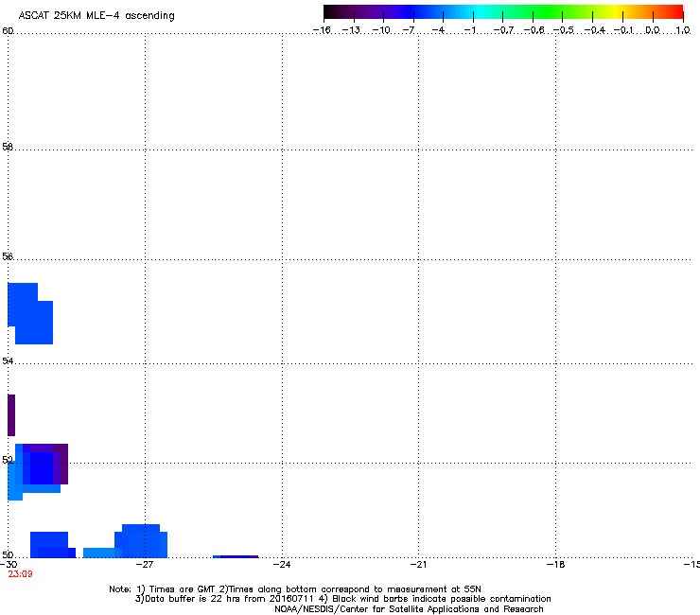The image size is (700, 615).
Task: Click the latitude 56 axis label
Action: 8,256
